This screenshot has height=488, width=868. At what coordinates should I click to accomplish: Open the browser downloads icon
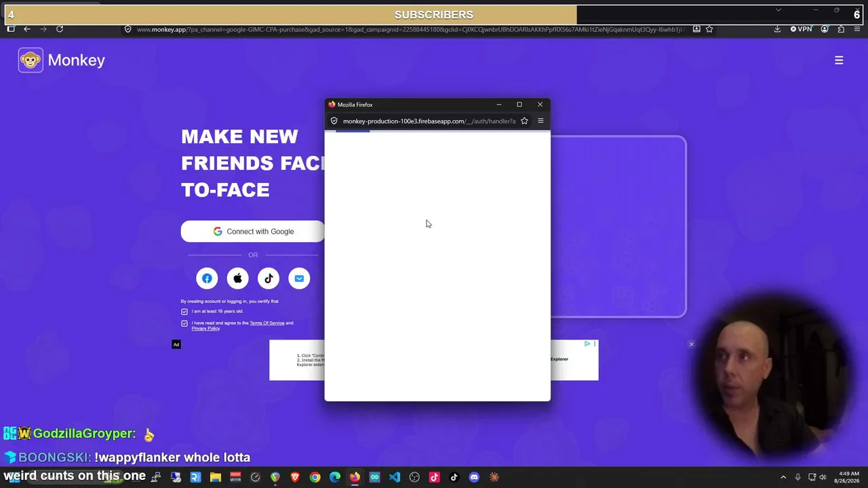point(777,29)
